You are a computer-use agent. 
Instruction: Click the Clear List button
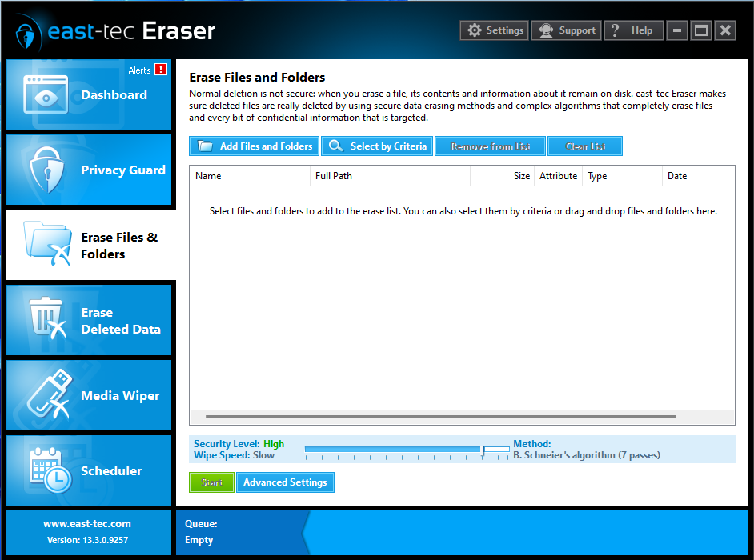584,146
